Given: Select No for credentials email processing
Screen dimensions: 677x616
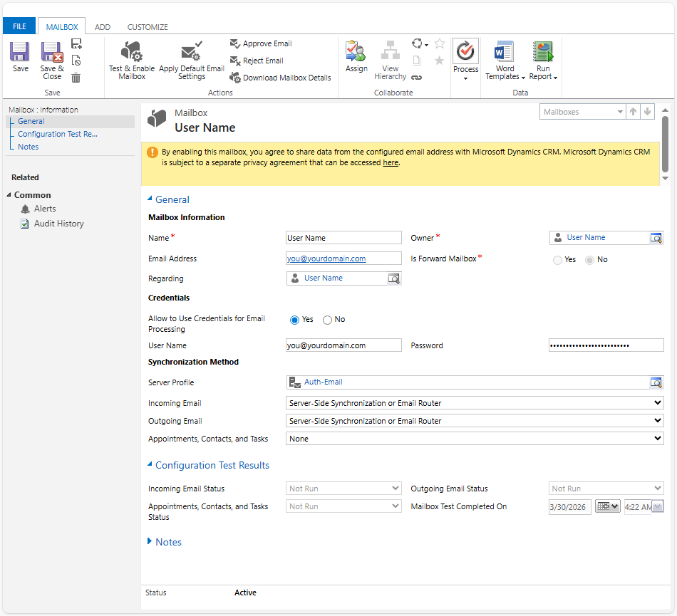Looking at the screenshot, I should (326, 319).
